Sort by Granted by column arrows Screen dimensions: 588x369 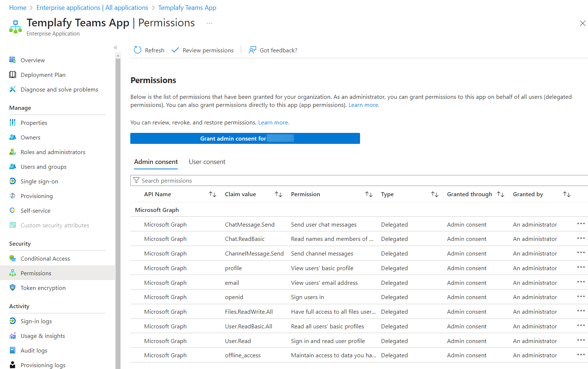tap(567, 194)
